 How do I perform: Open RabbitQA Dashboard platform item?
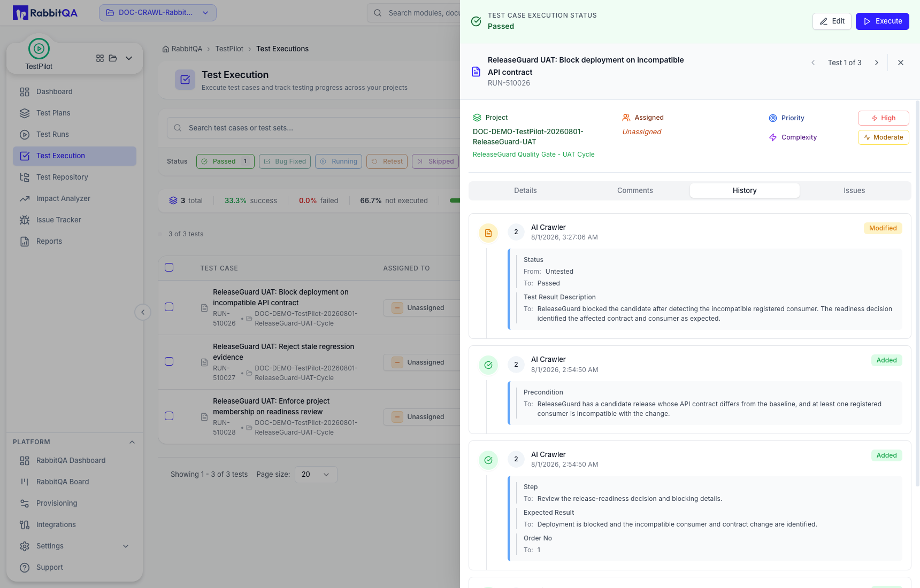pyautogui.click(x=74, y=460)
